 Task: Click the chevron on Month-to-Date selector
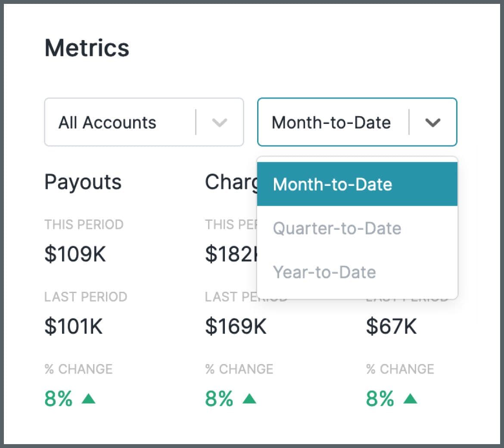point(433,122)
